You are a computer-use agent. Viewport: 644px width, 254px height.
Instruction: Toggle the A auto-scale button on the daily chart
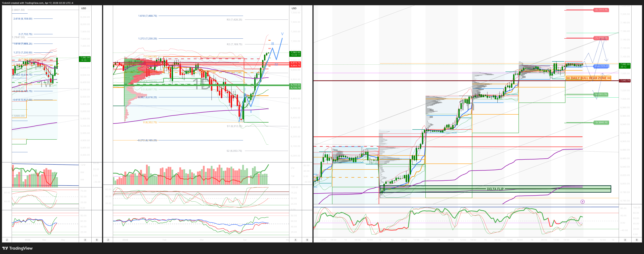[295, 240]
